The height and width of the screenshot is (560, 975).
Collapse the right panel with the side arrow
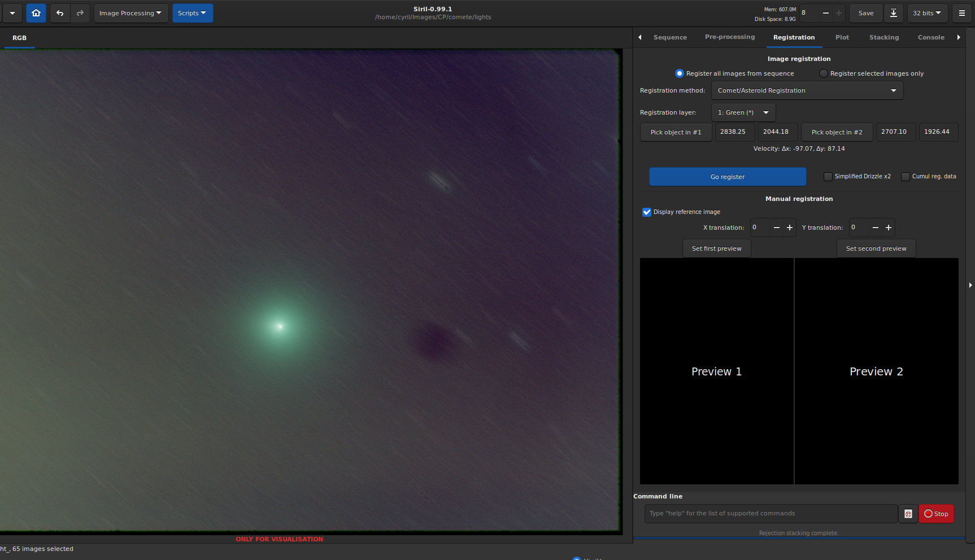[x=970, y=285]
